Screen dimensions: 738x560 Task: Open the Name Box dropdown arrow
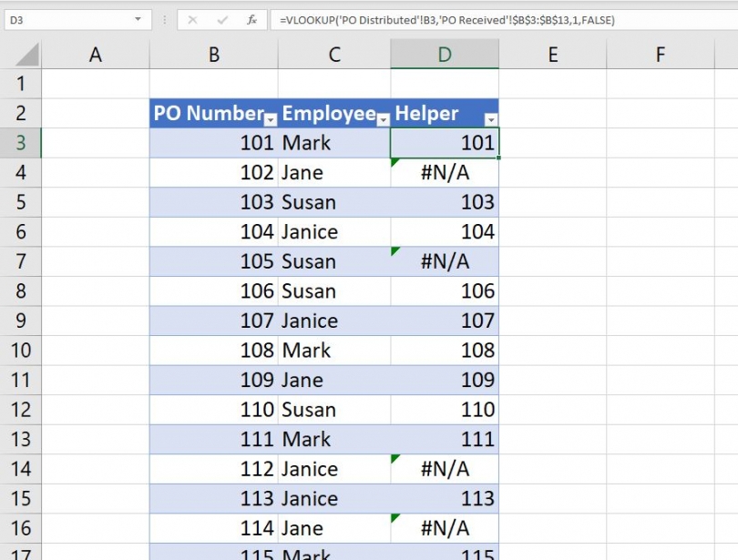tap(138, 19)
